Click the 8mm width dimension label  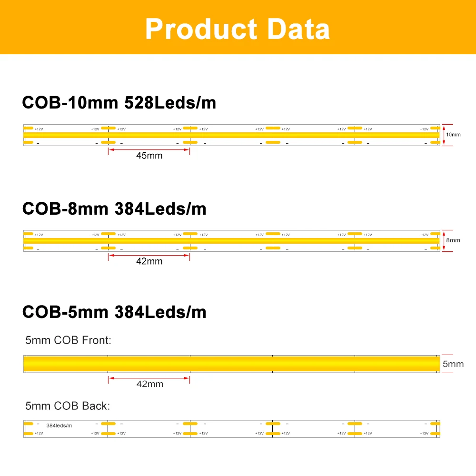(453, 240)
